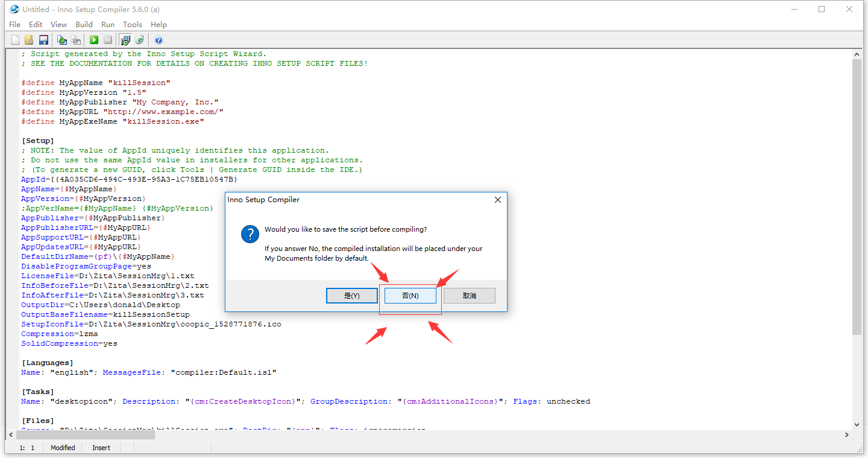
Task: Open the Help menu
Action: (159, 24)
